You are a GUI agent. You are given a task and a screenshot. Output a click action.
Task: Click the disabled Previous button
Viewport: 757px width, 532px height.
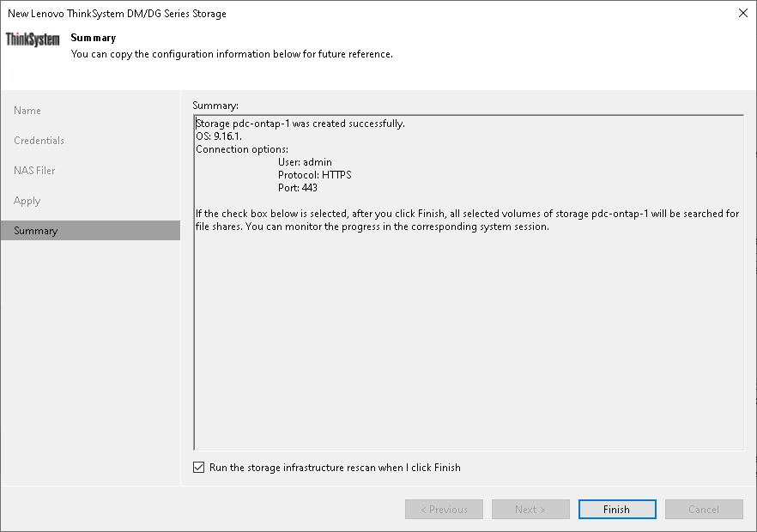445,510
